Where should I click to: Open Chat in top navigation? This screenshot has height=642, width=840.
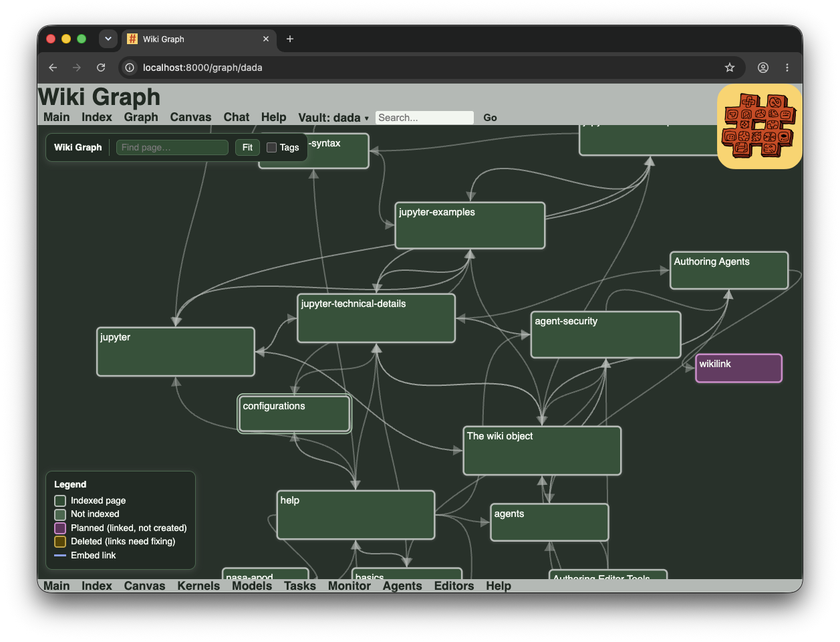click(x=237, y=117)
